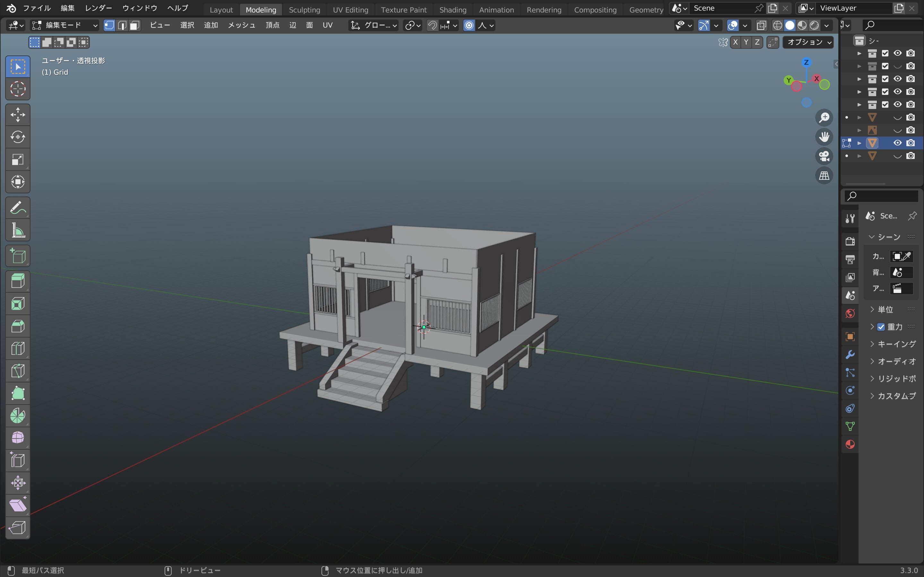Choose the Measure tool
The width and height of the screenshot is (924, 577).
[x=18, y=230]
